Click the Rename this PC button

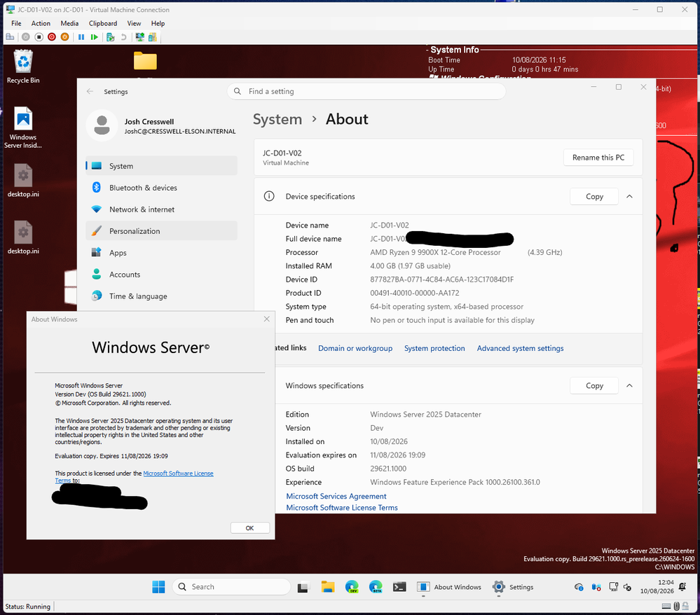[598, 158]
